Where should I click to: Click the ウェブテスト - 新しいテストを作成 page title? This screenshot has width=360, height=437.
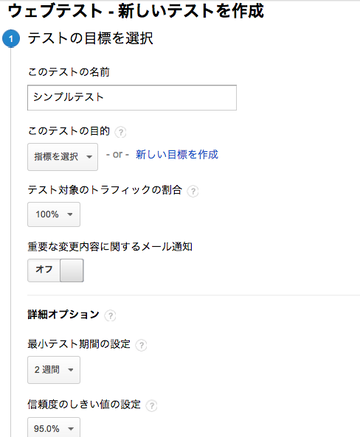click(136, 11)
